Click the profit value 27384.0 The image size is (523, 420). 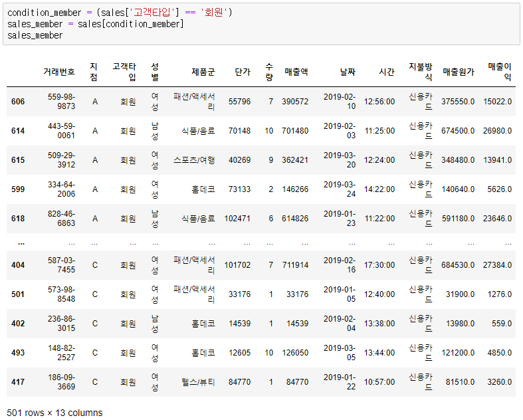498,265
